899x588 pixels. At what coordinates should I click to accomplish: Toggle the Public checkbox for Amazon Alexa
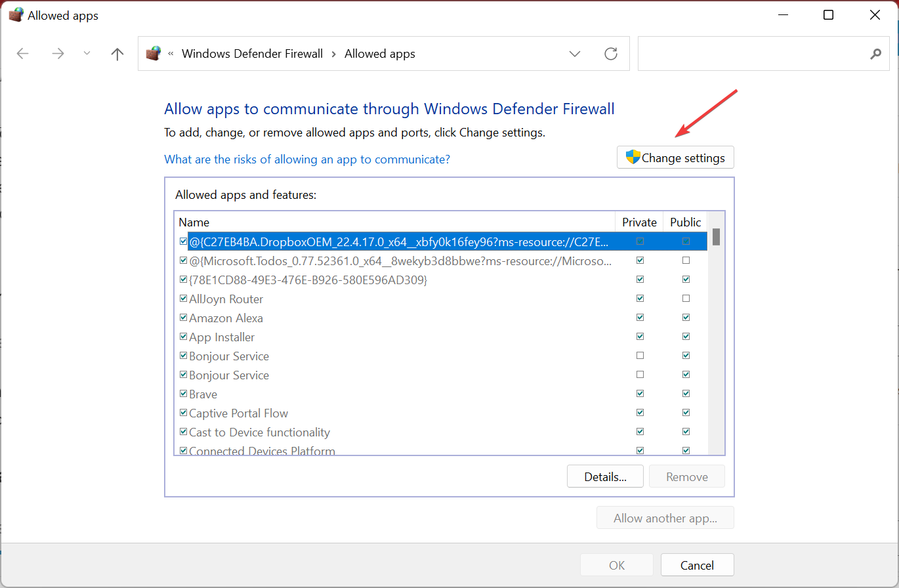pos(686,318)
